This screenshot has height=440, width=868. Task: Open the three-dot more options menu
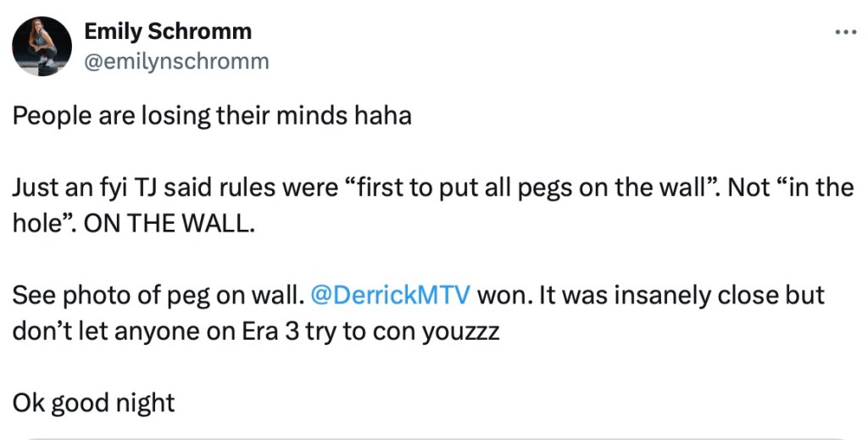click(x=846, y=32)
